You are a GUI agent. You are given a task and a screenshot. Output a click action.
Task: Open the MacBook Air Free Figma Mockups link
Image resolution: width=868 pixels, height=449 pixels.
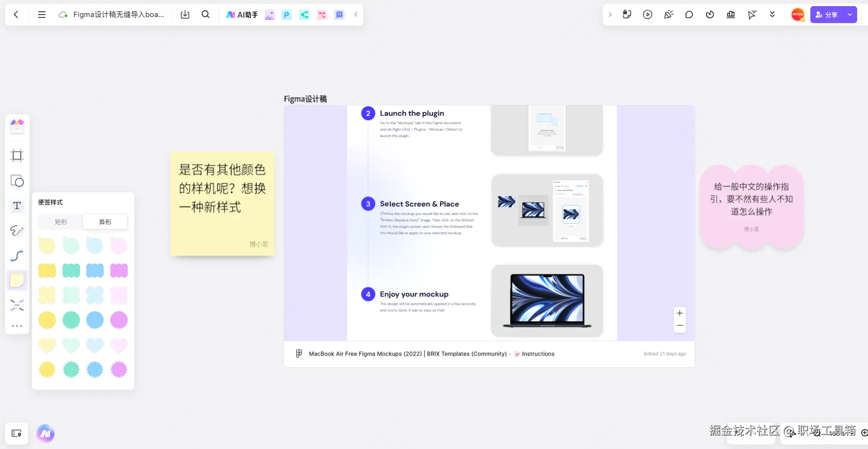(408, 354)
